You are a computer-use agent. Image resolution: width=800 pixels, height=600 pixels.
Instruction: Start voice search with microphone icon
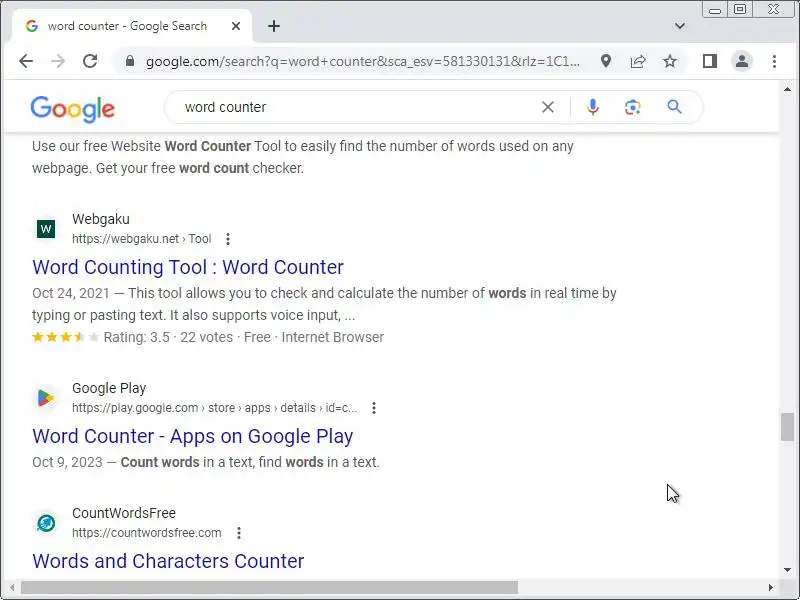[593, 107]
